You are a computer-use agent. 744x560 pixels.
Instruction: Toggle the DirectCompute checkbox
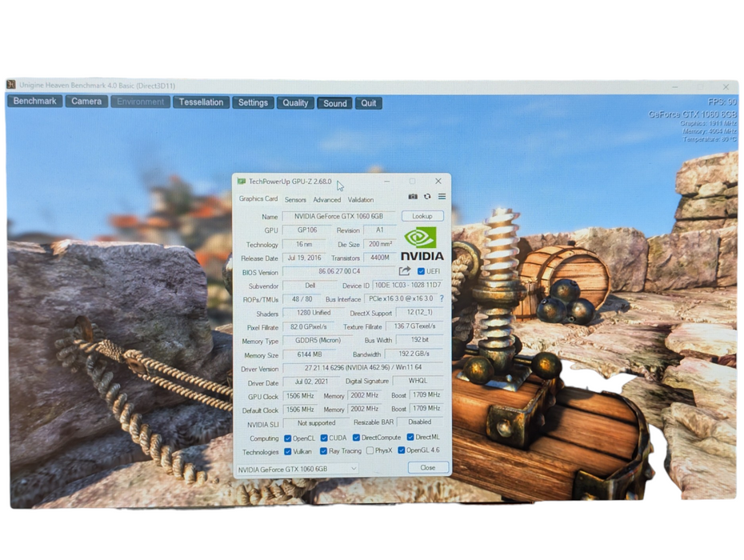356,438
